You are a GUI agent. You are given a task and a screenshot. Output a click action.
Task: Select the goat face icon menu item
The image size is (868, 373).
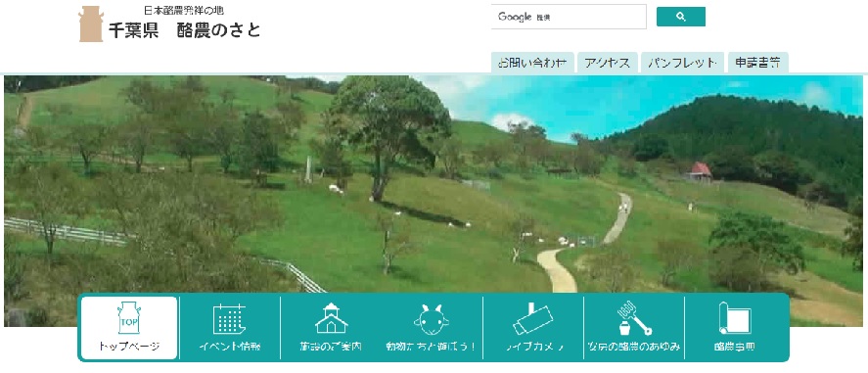pos(432,328)
